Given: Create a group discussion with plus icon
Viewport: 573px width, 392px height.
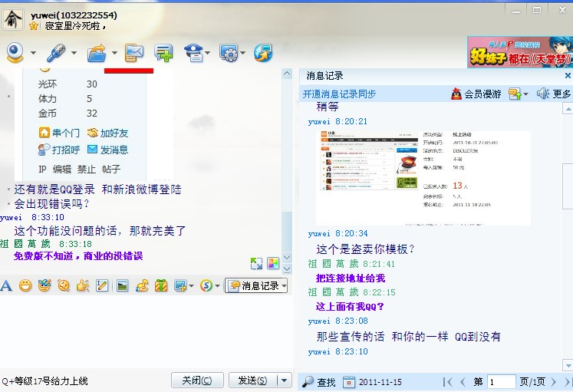Looking at the screenshot, I should point(163,53).
